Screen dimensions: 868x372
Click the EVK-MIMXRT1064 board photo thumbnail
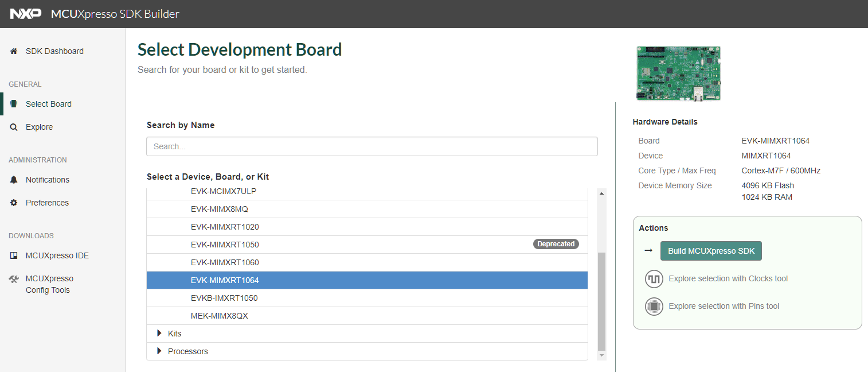678,73
